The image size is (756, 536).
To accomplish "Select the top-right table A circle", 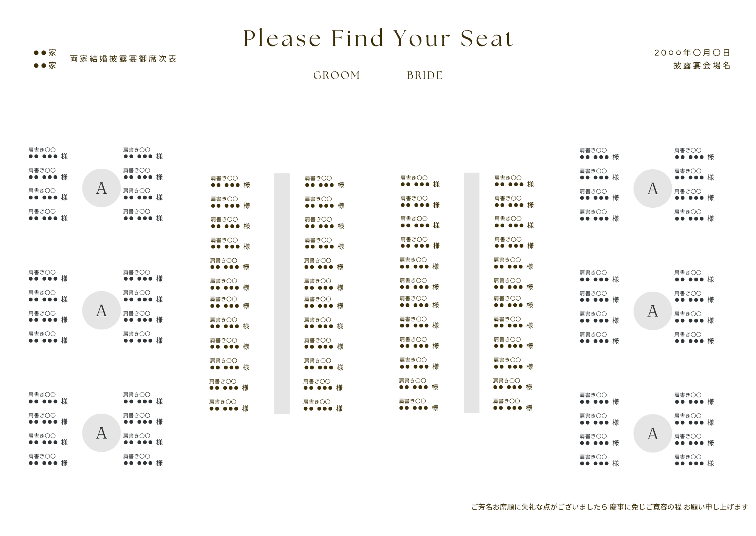I will click(x=652, y=188).
